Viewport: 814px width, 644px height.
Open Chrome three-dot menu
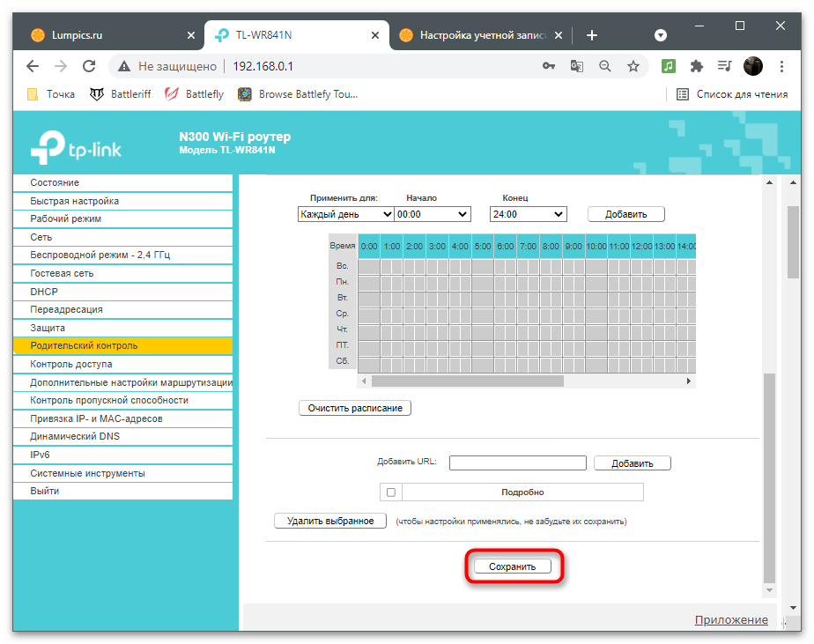(x=781, y=66)
